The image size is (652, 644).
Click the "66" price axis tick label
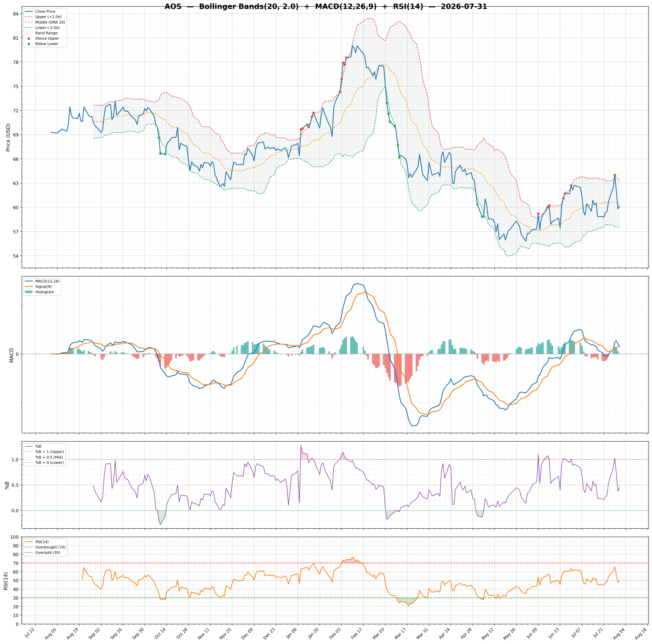click(16, 159)
